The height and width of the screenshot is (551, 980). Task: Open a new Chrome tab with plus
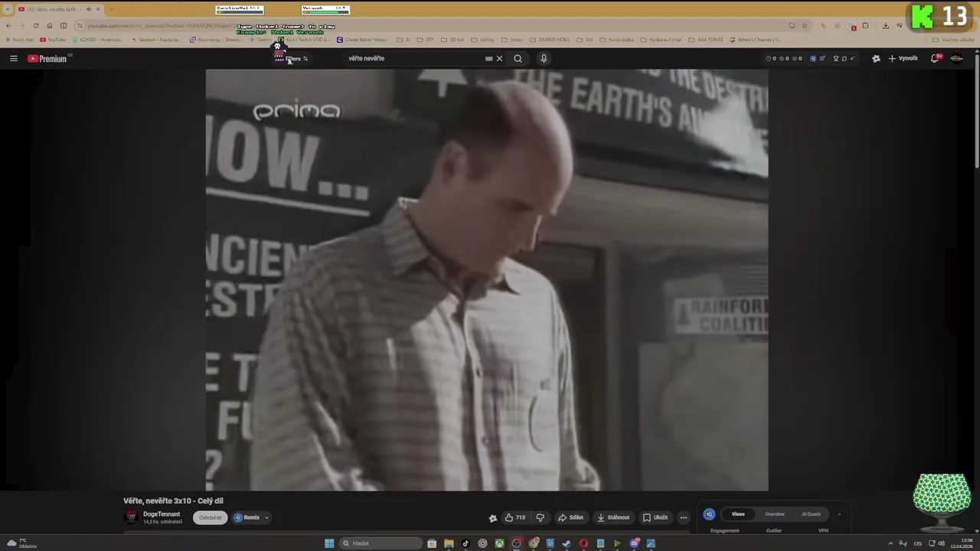coord(111,9)
